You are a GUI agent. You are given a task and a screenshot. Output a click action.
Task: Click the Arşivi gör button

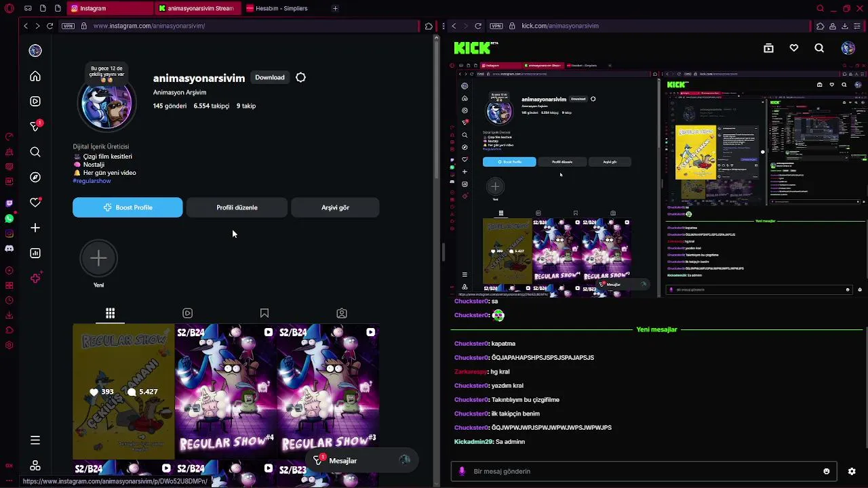(335, 207)
